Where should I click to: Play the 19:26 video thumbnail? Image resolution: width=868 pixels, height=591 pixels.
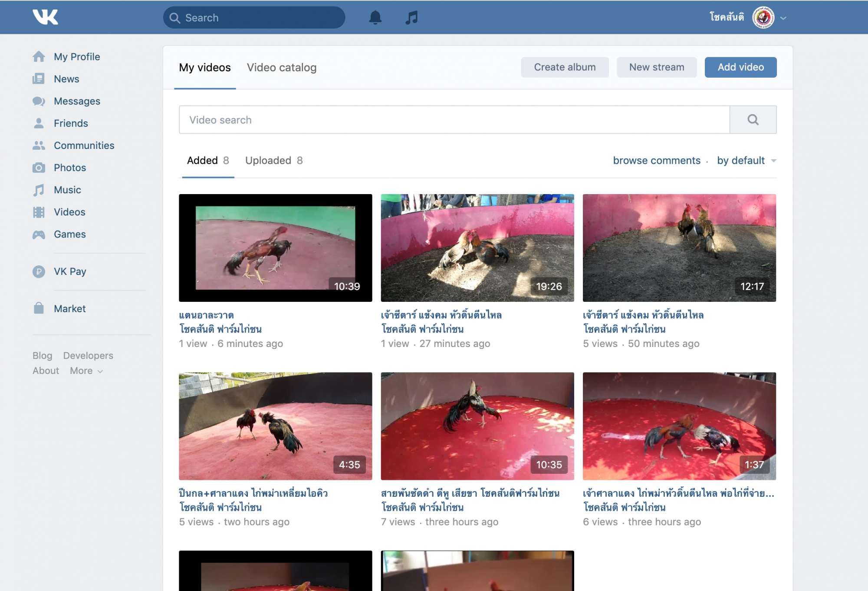[x=477, y=248]
